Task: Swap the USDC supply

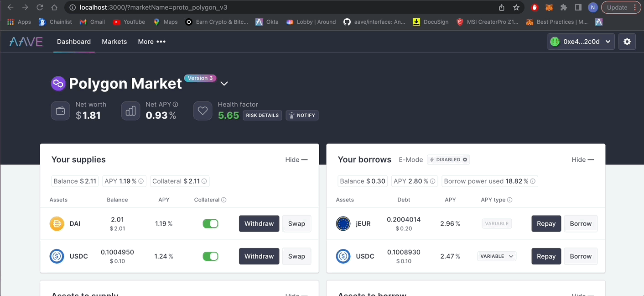Action: (x=296, y=256)
